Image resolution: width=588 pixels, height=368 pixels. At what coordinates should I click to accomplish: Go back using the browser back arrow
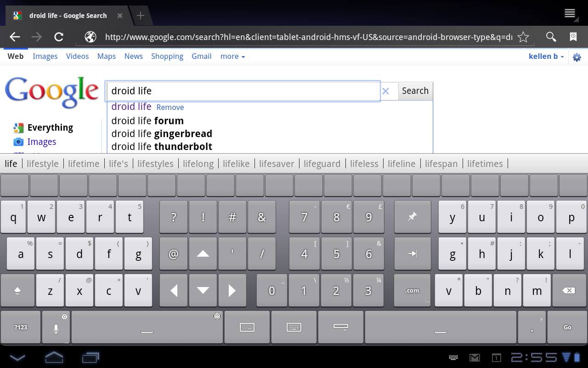[15, 37]
